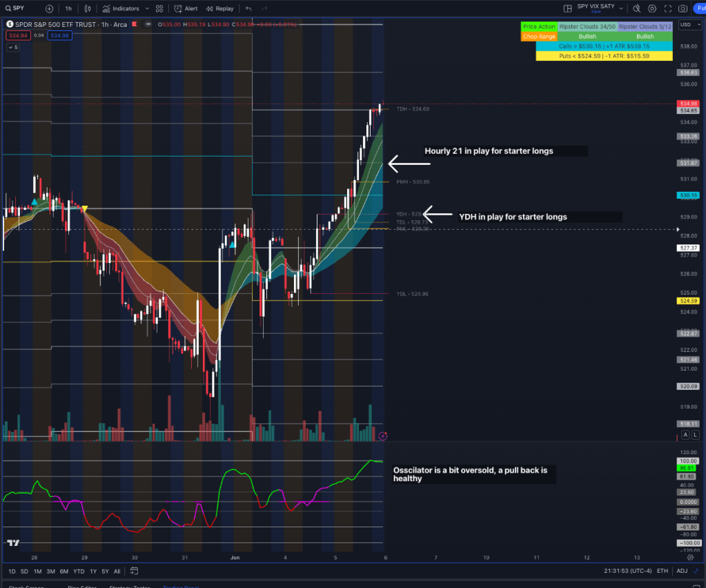Open the SPY VIX SATY layout dropdown
The height and width of the screenshot is (588, 706).
(x=620, y=9)
